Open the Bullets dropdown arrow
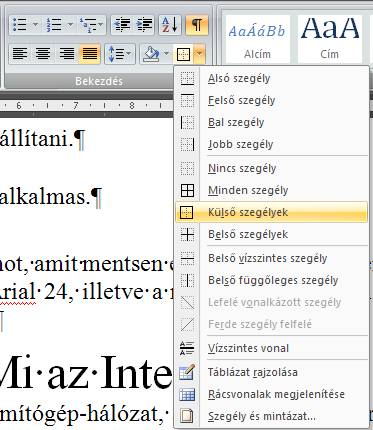The image size is (373, 430). coord(35,25)
